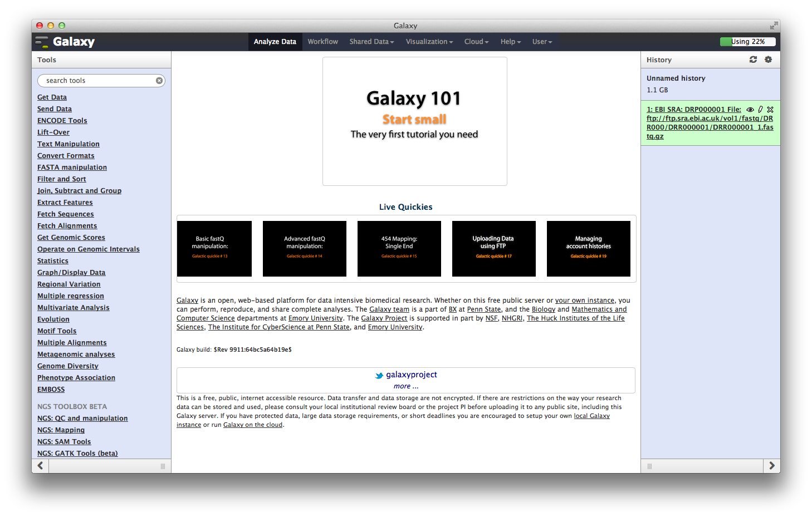The height and width of the screenshot is (517, 812).
Task: Open the galaxyproject Twitter link
Action: coord(412,375)
